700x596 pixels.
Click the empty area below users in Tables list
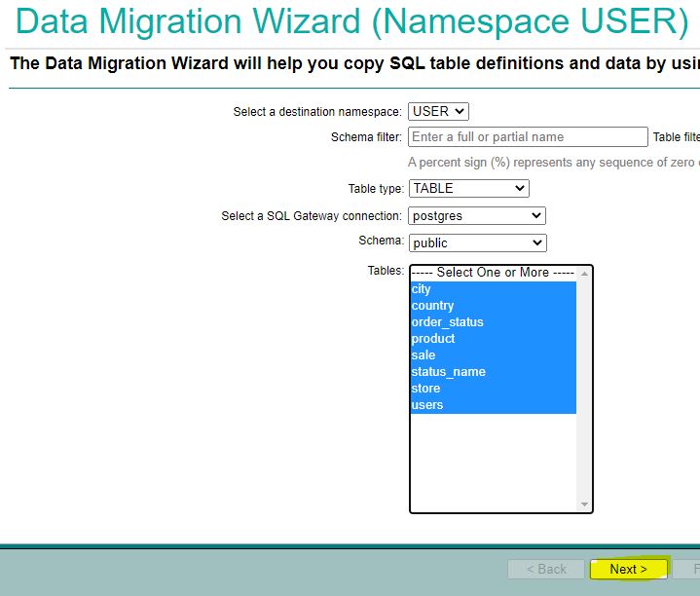click(493, 458)
